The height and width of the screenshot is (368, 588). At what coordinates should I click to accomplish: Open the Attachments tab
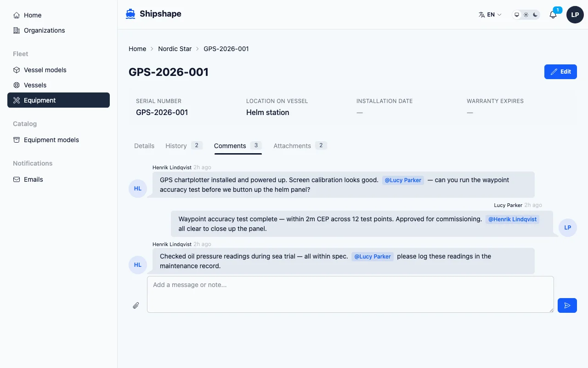coord(292,146)
